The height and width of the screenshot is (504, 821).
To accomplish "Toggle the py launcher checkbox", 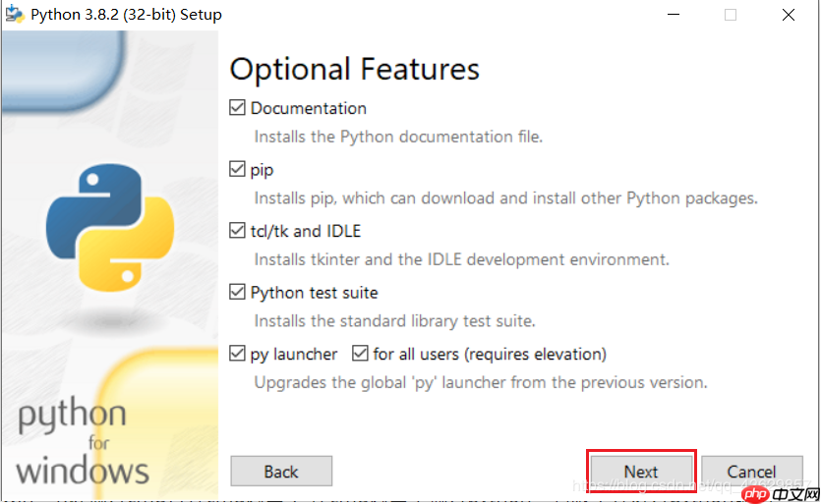I will click(x=237, y=354).
